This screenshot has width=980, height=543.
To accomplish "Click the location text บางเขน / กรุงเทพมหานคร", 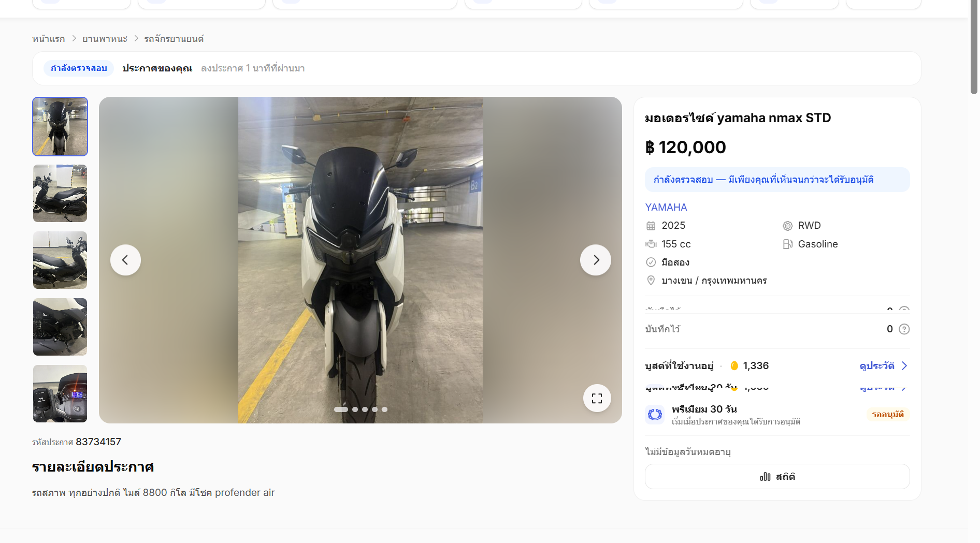I will click(x=714, y=281).
